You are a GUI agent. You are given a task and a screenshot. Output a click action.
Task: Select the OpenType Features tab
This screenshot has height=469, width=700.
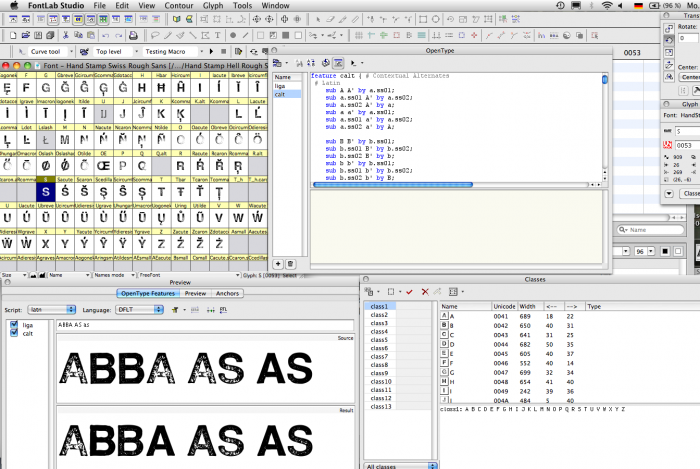(x=148, y=294)
